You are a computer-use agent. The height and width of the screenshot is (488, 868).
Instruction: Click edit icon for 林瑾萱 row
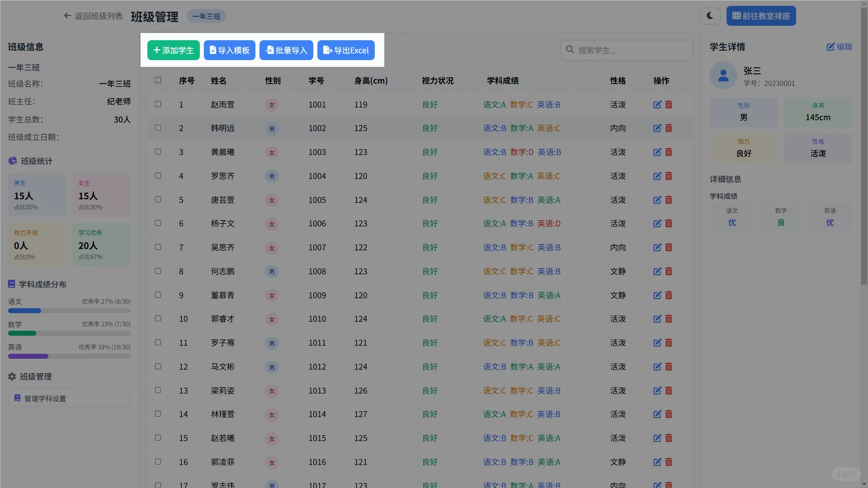click(x=657, y=414)
